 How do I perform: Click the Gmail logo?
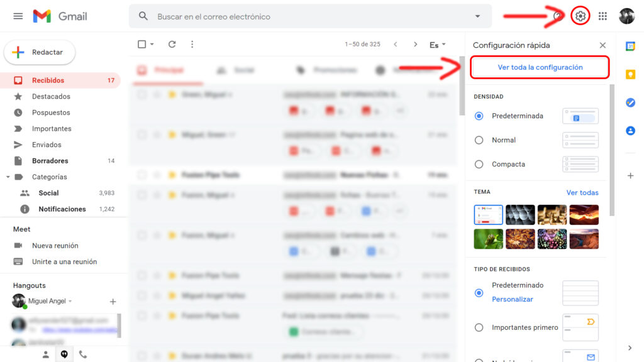[60, 16]
